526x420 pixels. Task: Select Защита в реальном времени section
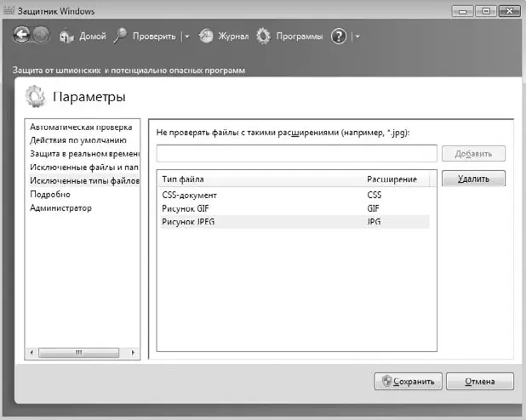[84, 154]
